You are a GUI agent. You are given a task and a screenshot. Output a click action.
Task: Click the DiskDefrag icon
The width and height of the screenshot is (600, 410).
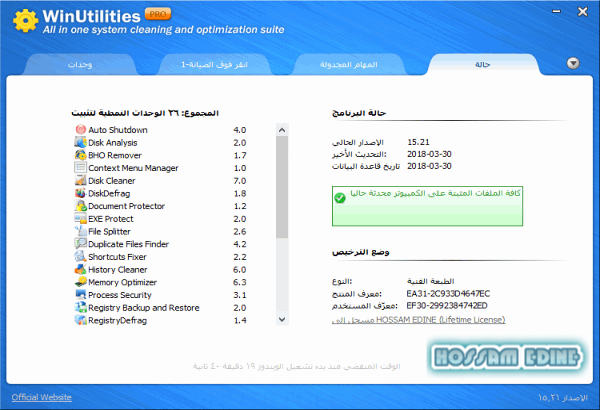[80, 193]
